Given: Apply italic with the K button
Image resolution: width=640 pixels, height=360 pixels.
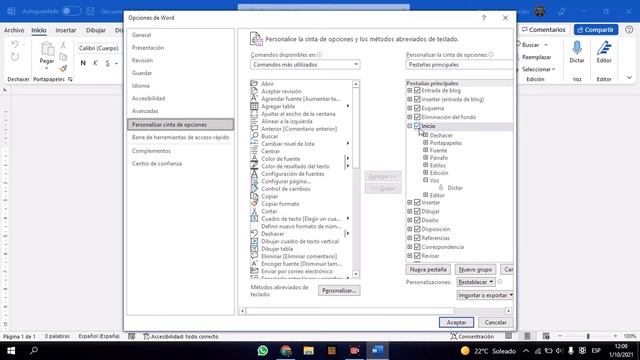Looking at the screenshot, I should (95, 63).
